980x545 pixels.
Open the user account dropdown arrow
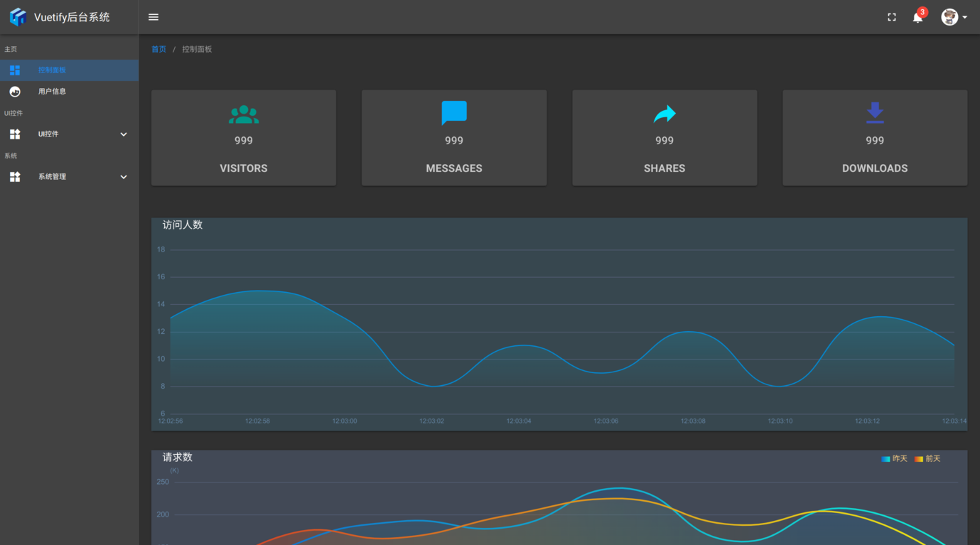tap(964, 17)
